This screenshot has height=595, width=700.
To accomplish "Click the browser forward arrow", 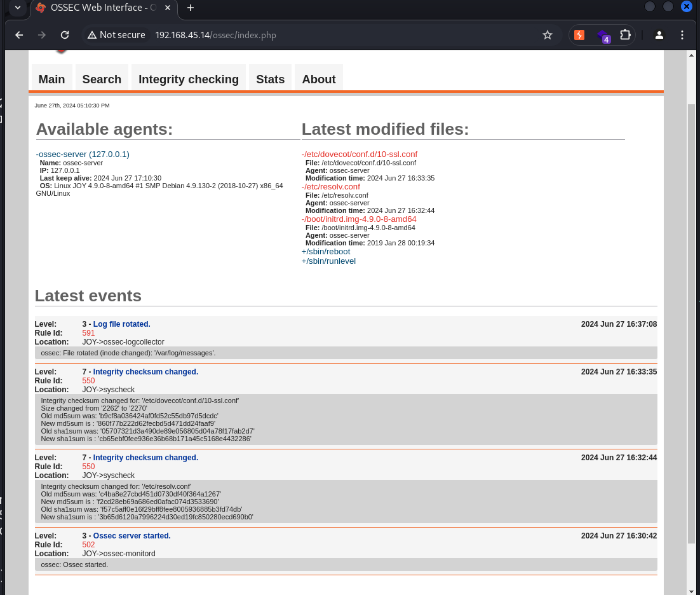I will coord(42,35).
